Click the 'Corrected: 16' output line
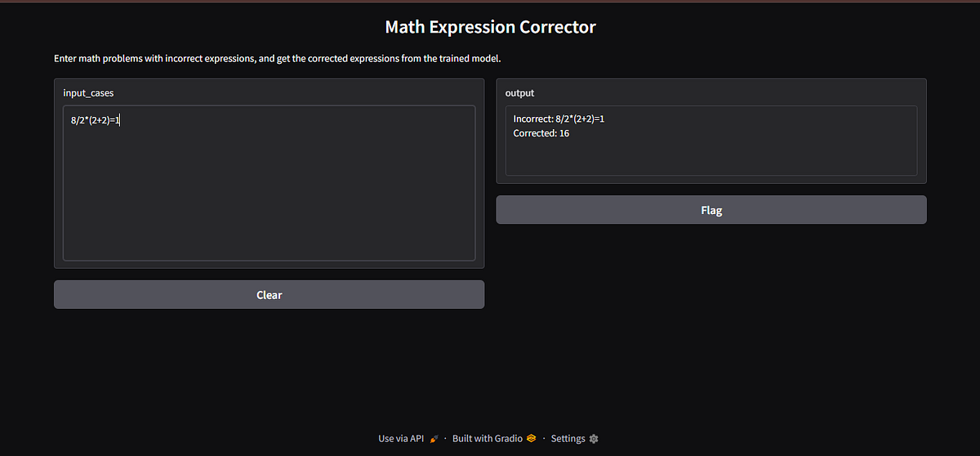Image resolution: width=980 pixels, height=456 pixels. click(x=541, y=133)
